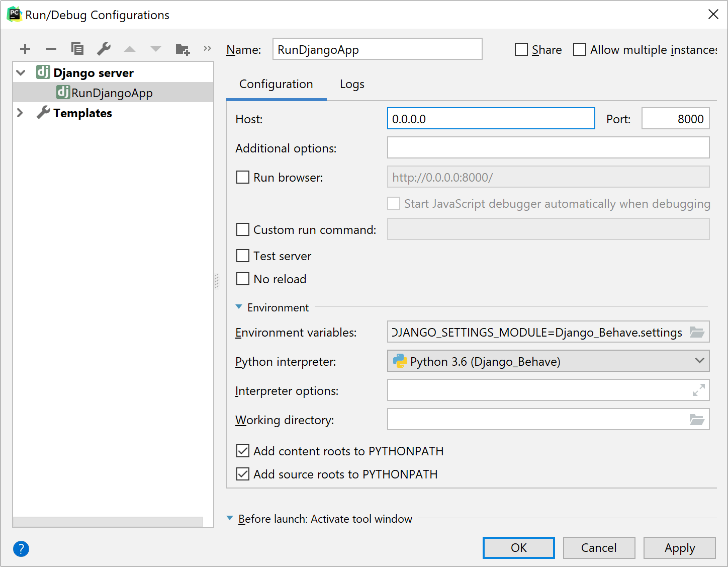This screenshot has width=728, height=567.
Task: Click the Port input field
Action: (676, 118)
